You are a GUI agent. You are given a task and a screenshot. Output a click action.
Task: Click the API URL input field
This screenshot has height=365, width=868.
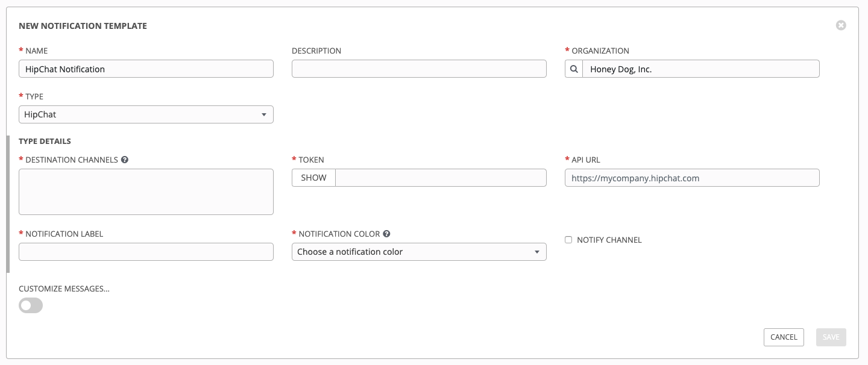pyautogui.click(x=691, y=178)
